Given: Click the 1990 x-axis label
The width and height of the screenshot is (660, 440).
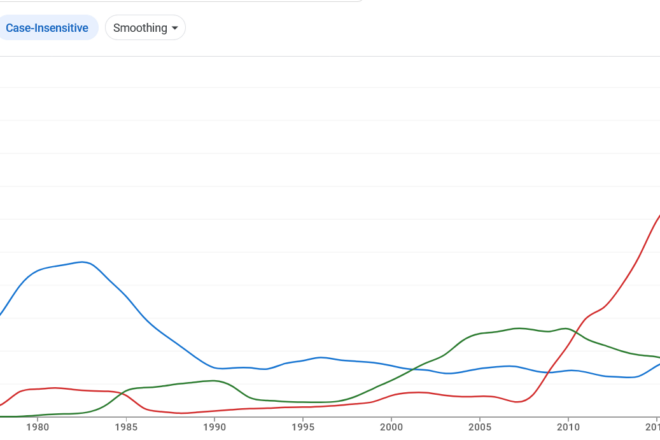Looking at the screenshot, I should click(x=214, y=427).
